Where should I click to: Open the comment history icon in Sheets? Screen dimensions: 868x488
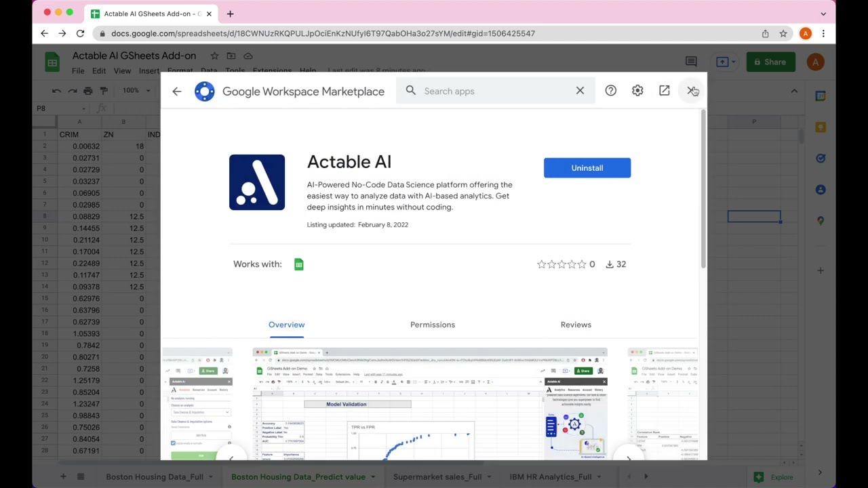coord(691,62)
